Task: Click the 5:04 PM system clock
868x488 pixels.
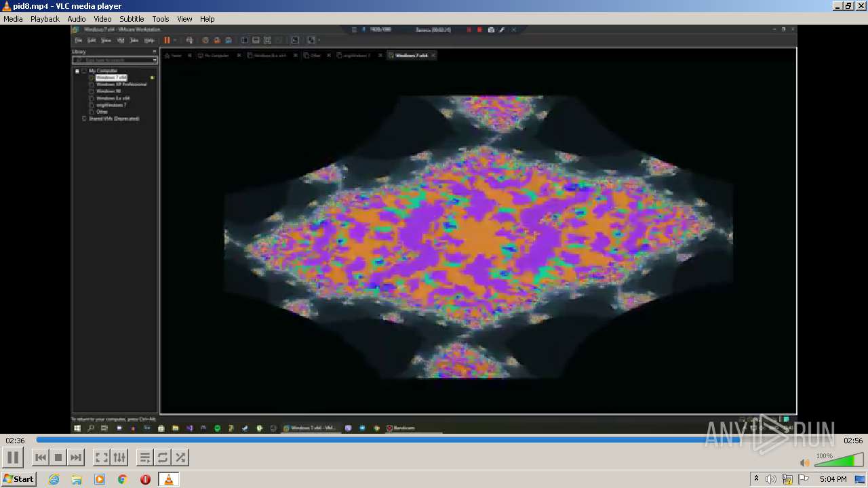Action: [x=833, y=479]
